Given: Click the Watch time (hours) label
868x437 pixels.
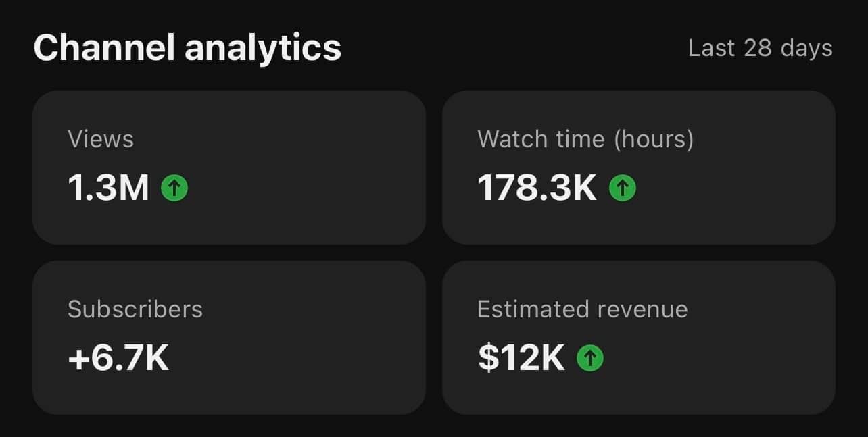Looking at the screenshot, I should click(585, 140).
